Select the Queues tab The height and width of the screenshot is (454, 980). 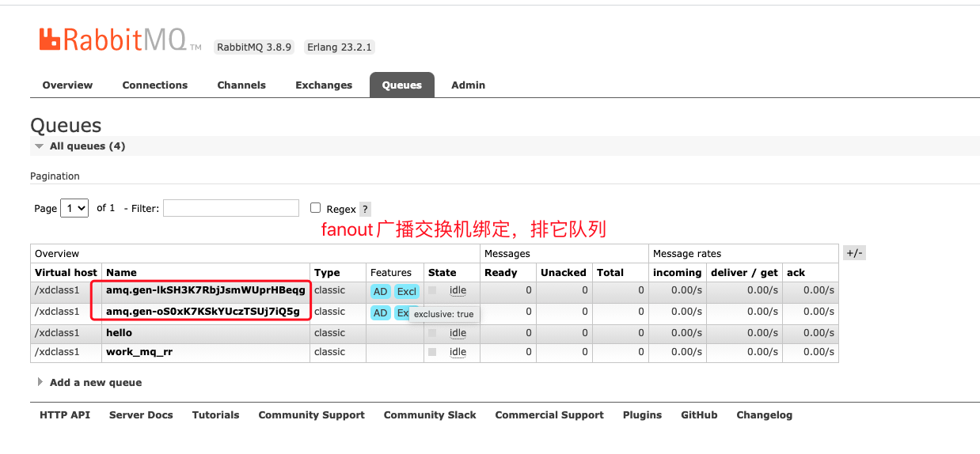[402, 85]
